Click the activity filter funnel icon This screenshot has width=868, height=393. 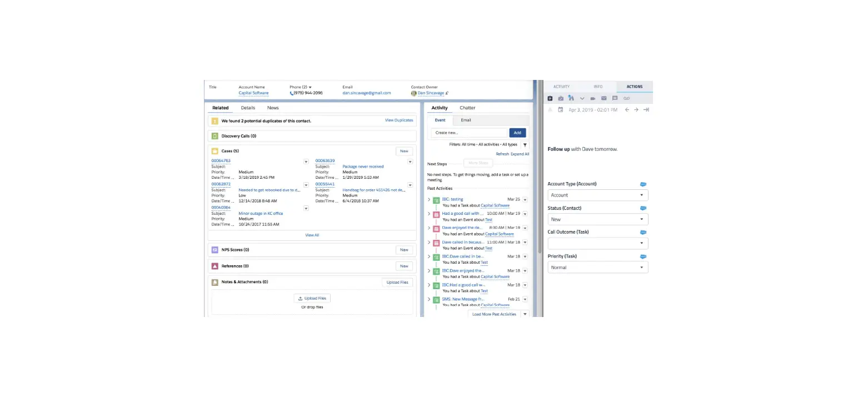[525, 144]
